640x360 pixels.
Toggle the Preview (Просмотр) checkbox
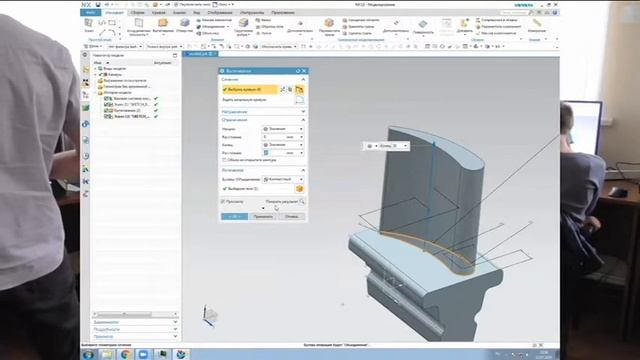pyautogui.click(x=223, y=201)
